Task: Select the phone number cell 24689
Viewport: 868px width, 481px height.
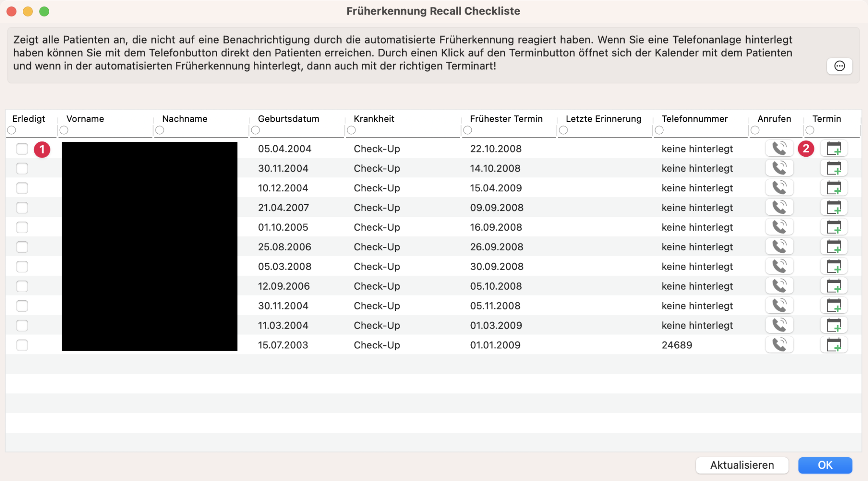Action: pos(677,345)
